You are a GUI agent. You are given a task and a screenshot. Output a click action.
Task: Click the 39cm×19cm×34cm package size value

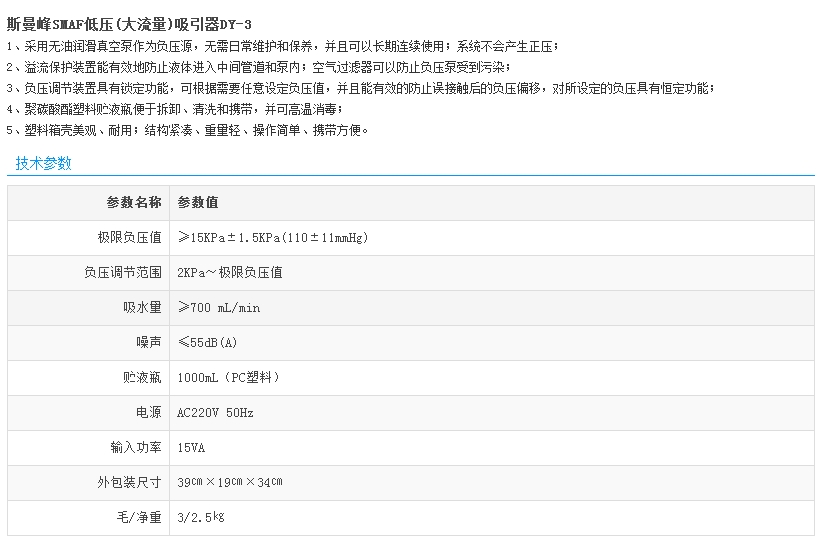point(229,482)
